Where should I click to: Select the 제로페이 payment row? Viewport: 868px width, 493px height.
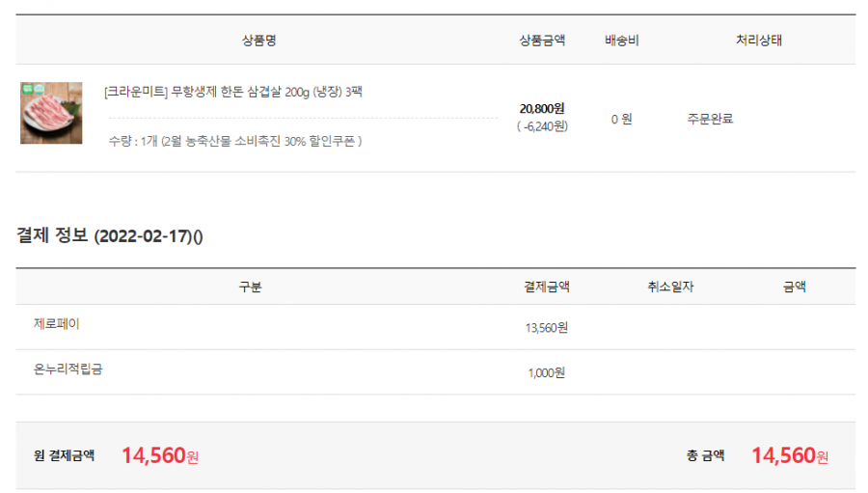tap(436, 327)
